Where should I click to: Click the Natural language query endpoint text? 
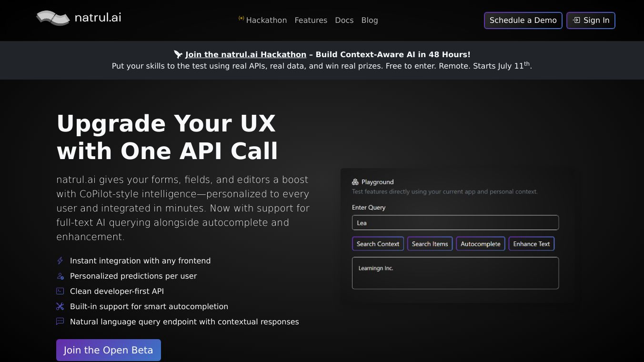pyautogui.click(x=184, y=322)
